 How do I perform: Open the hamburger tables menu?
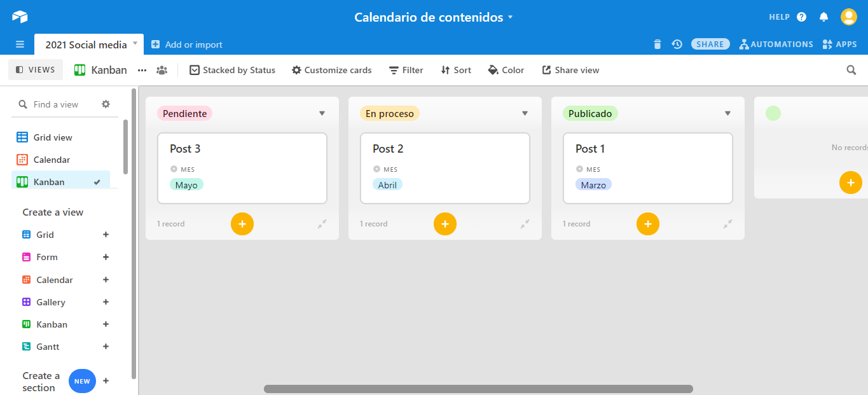(x=20, y=45)
